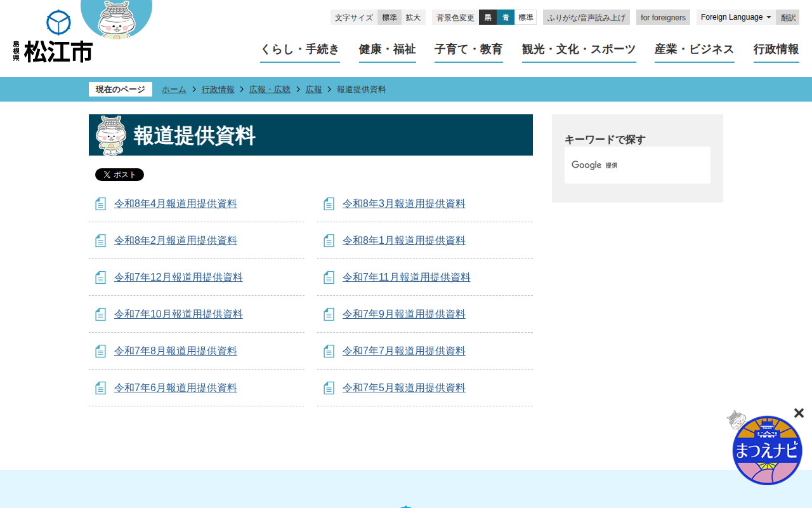Screen dimensions: 812x508
Task: Click the mascot character in header
Action: pyautogui.click(x=116, y=19)
